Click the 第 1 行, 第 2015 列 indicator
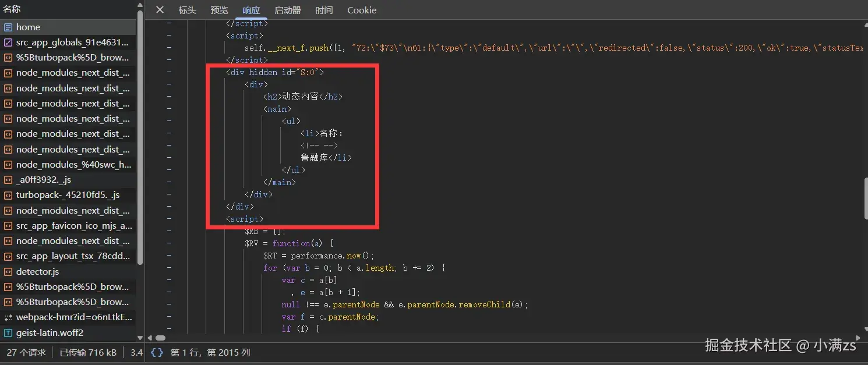Viewport: 868px width, 365px height. coord(210,352)
